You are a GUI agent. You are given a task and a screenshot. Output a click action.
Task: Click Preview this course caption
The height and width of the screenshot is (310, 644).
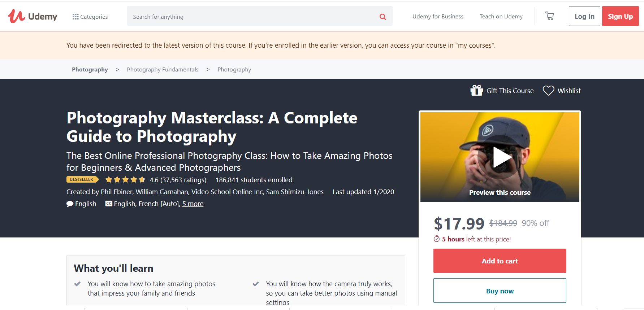coord(500,193)
